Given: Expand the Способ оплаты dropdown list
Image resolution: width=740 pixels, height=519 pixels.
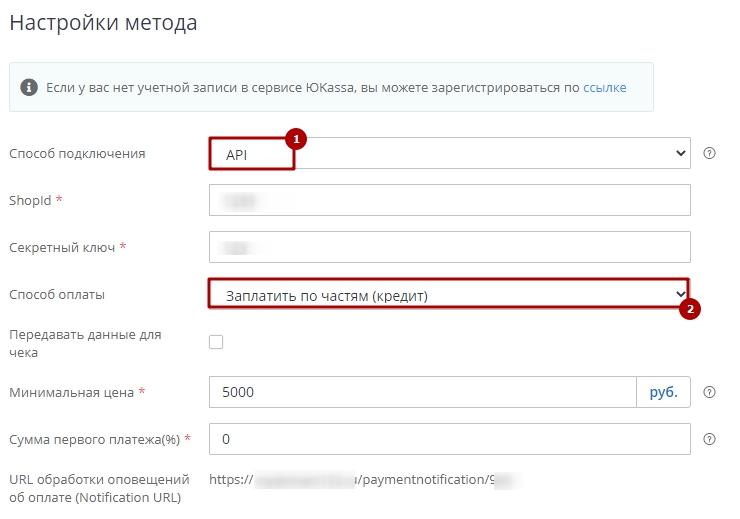Looking at the screenshot, I should click(x=450, y=294).
